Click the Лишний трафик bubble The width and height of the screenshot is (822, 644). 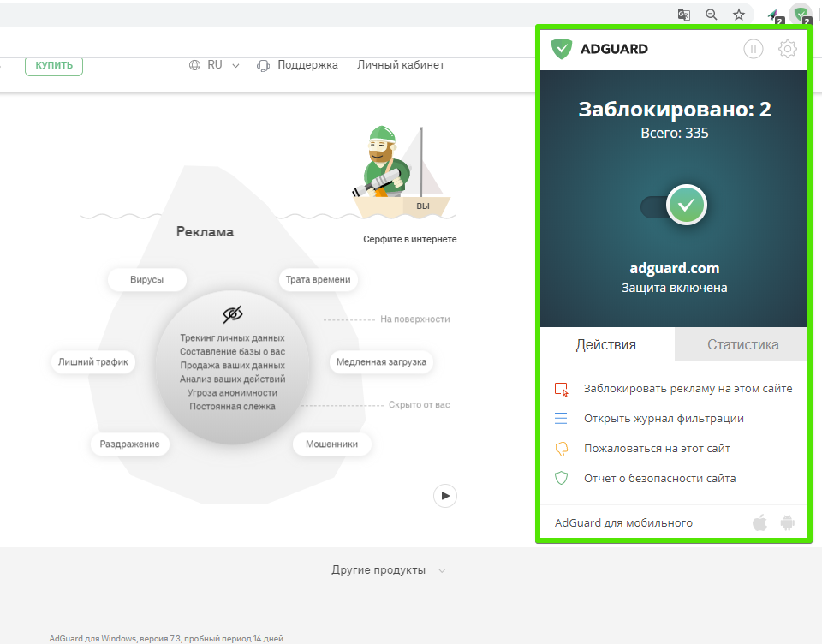(92, 362)
